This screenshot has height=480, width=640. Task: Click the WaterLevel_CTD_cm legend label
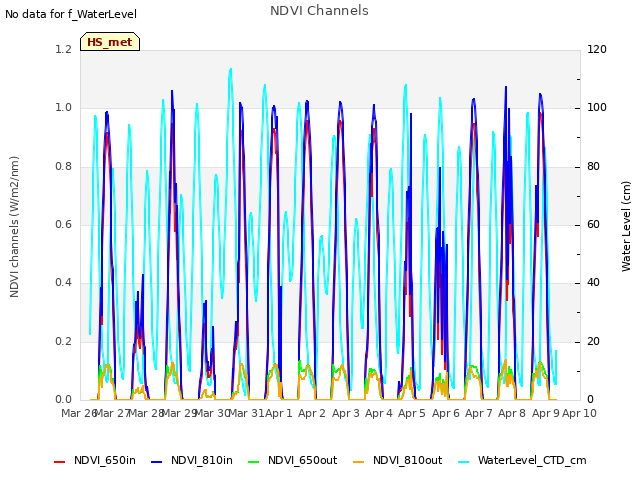[x=532, y=460]
